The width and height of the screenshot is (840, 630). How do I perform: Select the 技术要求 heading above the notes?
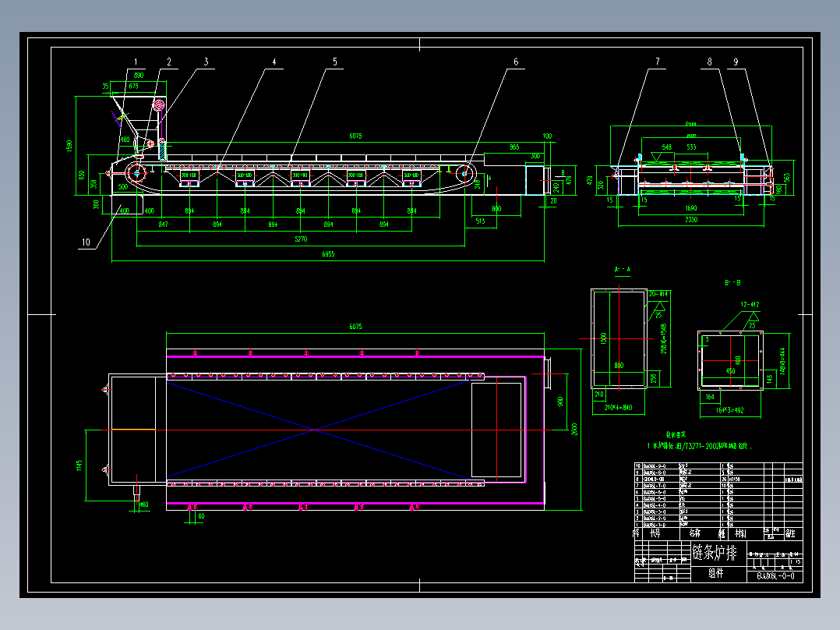click(x=676, y=435)
